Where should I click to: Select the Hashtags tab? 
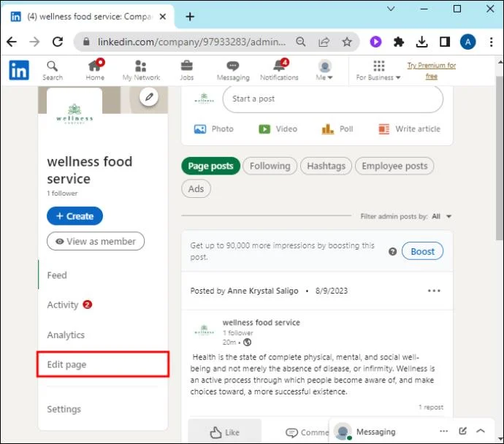(x=326, y=166)
